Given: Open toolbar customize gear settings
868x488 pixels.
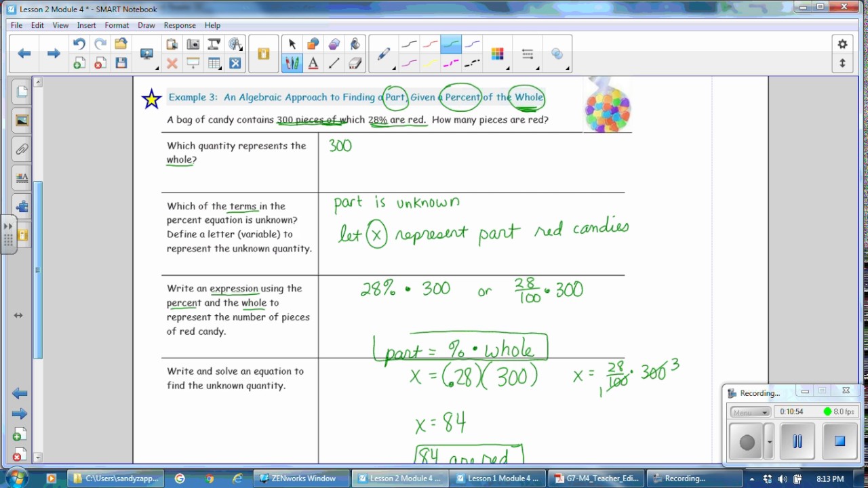Looking at the screenshot, I should 842,44.
